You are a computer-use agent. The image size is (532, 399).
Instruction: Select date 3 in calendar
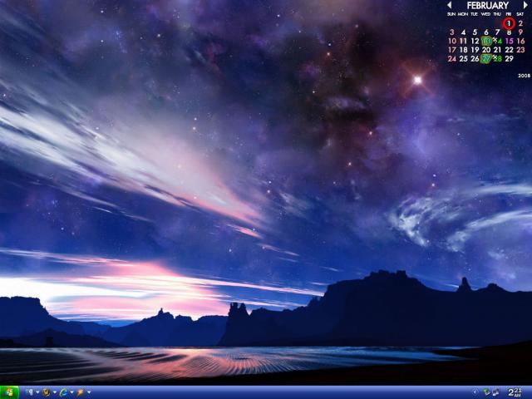click(452, 32)
